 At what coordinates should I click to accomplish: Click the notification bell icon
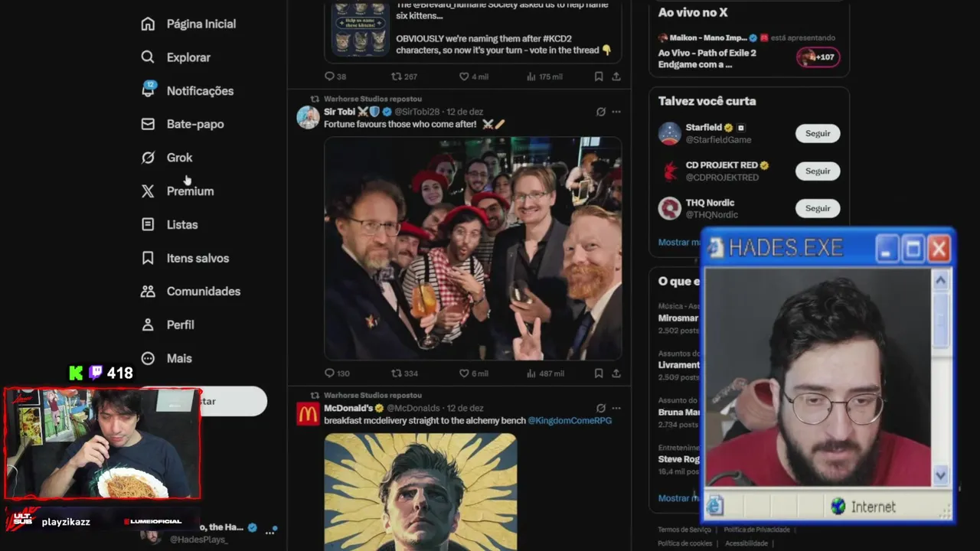pos(148,90)
